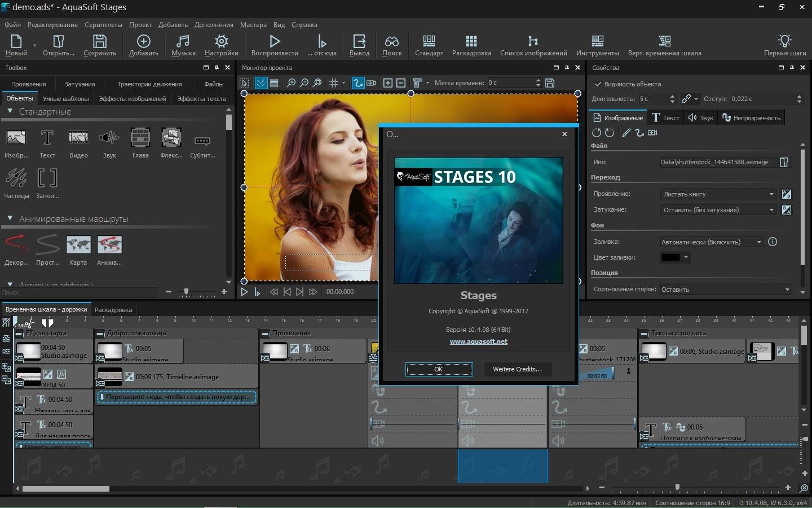The width and height of the screenshot is (812, 508).
Task: Select the Глава chapter object
Action: [x=140, y=143]
